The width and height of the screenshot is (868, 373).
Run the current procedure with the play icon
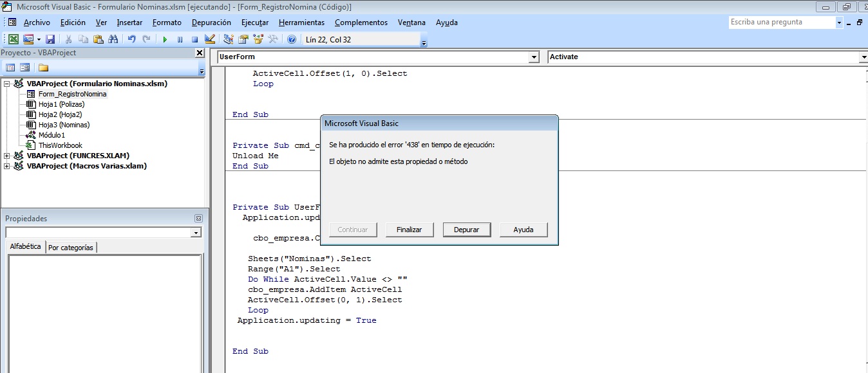point(165,39)
